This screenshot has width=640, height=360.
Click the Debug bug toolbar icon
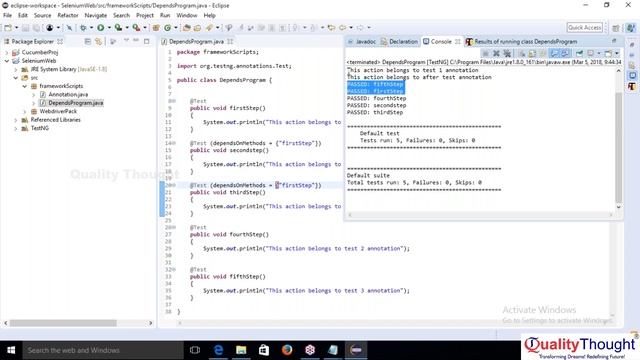point(83,28)
